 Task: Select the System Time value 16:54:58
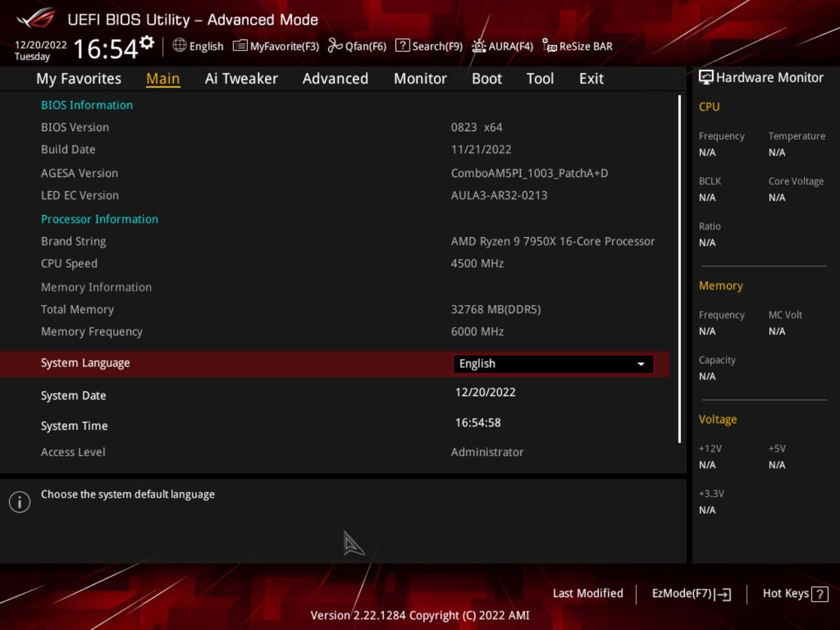pyautogui.click(x=478, y=423)
